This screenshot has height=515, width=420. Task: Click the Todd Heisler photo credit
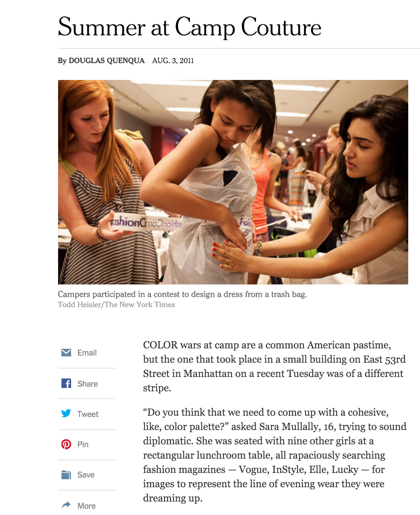point(117,305)
